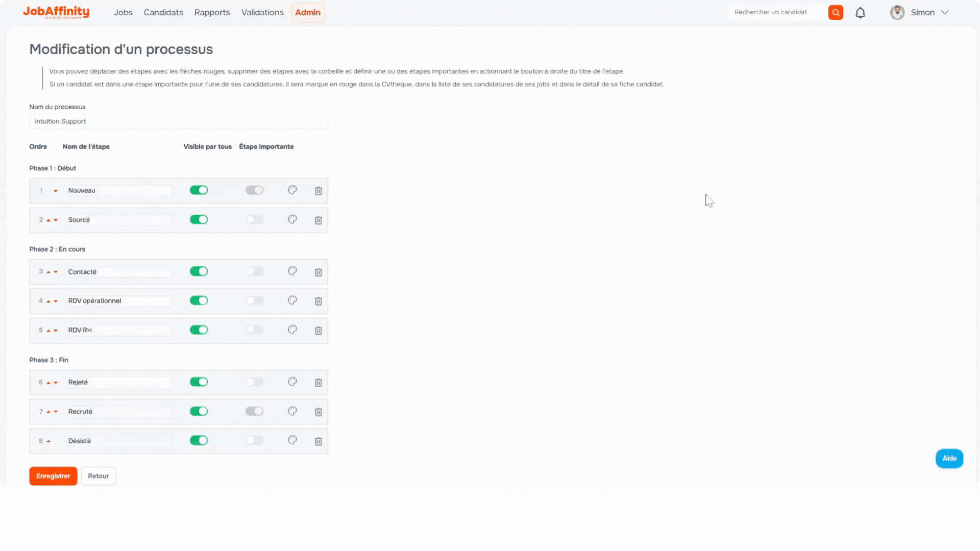This screenshot has height=551, width=980.
Task: Toggle Visible par tous for Sourcé
Action: point(199,220)
